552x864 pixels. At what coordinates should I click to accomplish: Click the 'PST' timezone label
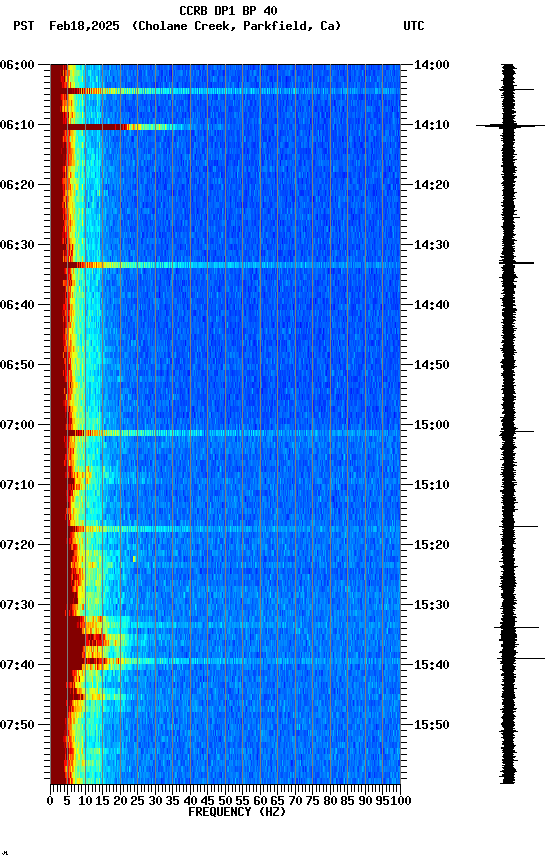pyautogui.click(x=24, y=26)
